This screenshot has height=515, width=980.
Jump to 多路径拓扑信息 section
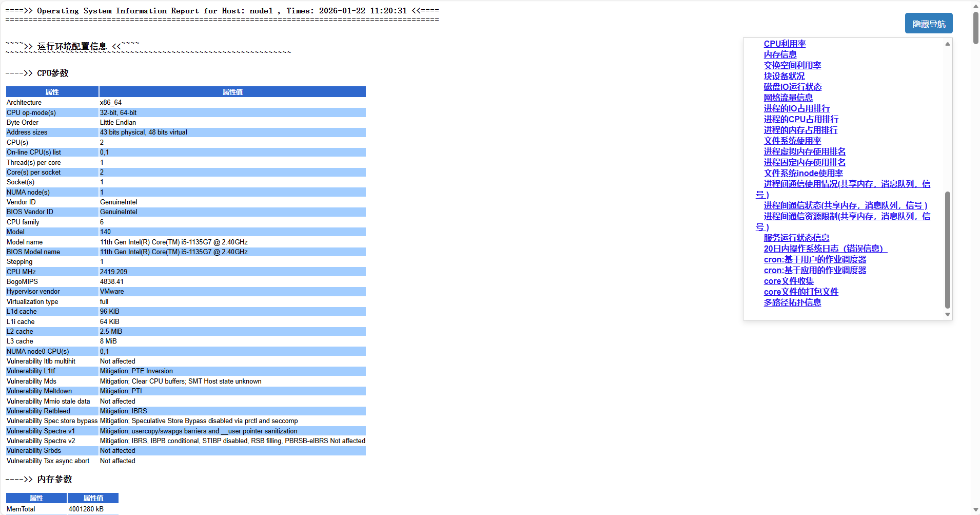click(x=792, y=303)
